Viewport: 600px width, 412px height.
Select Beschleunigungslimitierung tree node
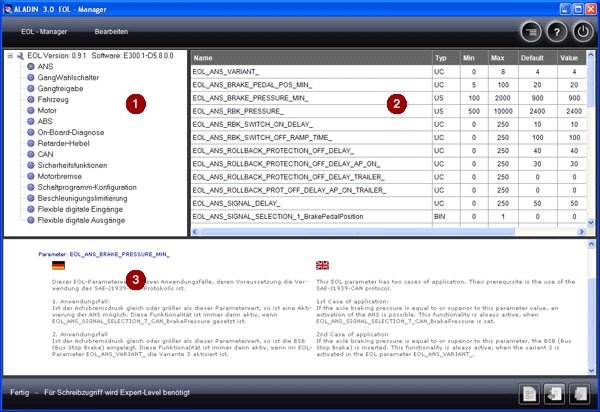click(x=82, y=198)
